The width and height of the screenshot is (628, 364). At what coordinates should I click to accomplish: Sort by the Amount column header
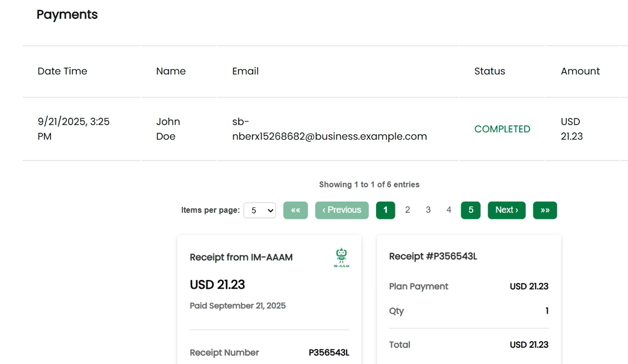point(580,71)
